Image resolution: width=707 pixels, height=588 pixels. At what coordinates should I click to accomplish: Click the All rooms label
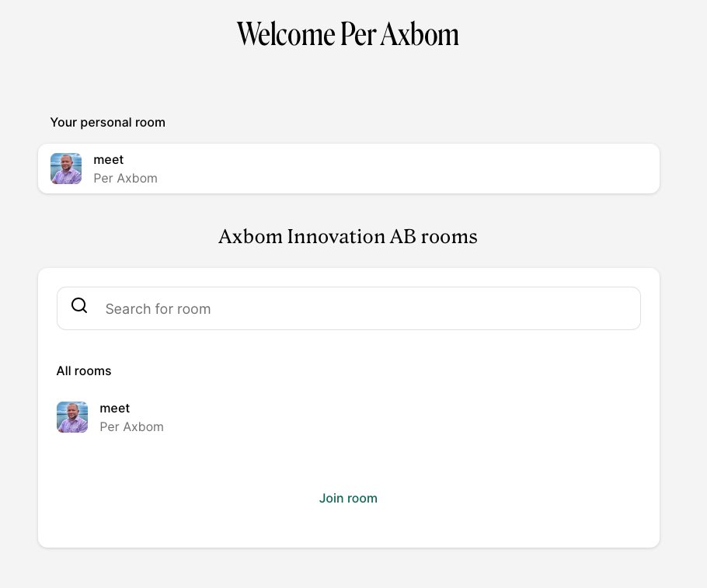[x=84, y=371]
